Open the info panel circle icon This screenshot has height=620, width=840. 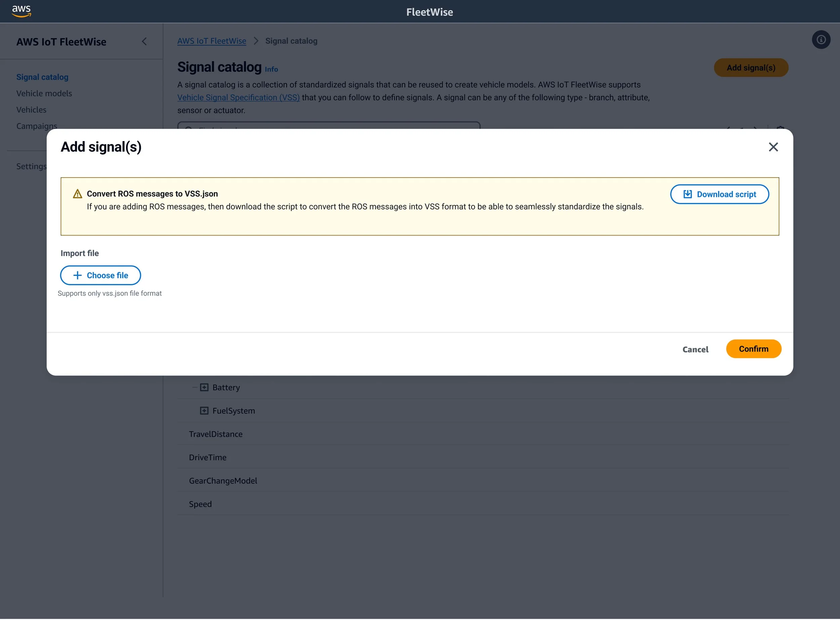821,40
